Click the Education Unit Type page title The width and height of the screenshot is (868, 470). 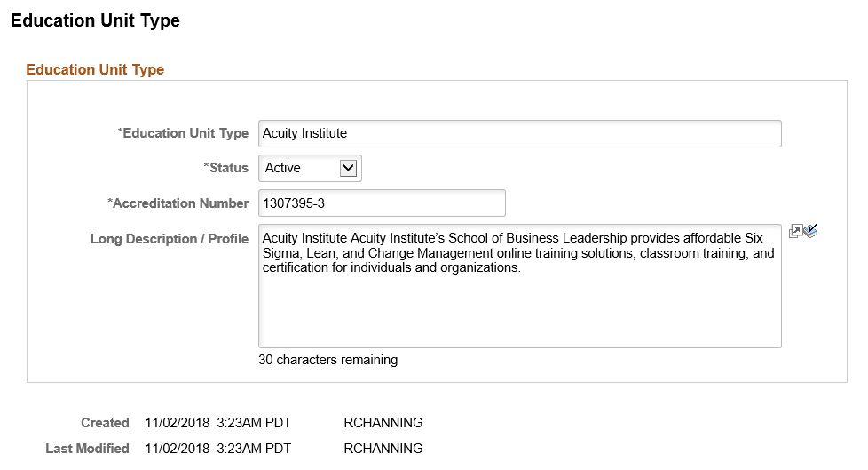point(95,20)
